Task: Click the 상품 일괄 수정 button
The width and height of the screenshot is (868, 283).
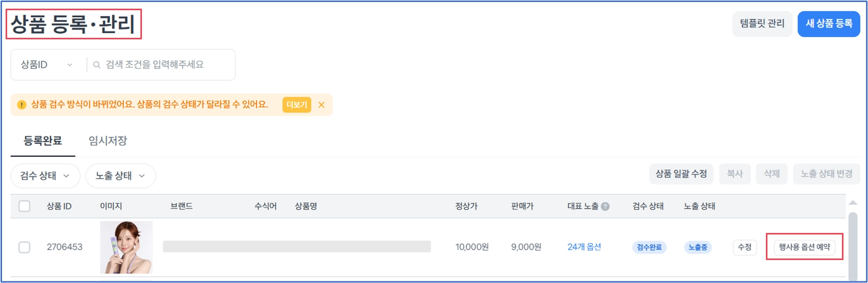Action: (x=681, y=174)
